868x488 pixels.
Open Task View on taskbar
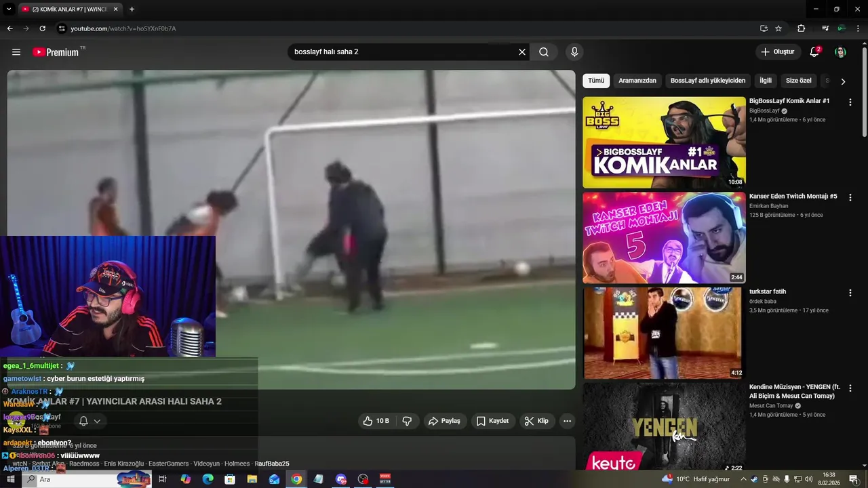tap(163, 479)
